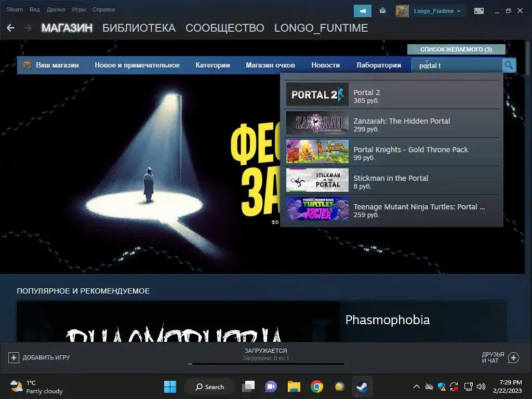Click the forward navigation arrow
The height and width of the screenshot is (399, 532).
pos(28,28)
